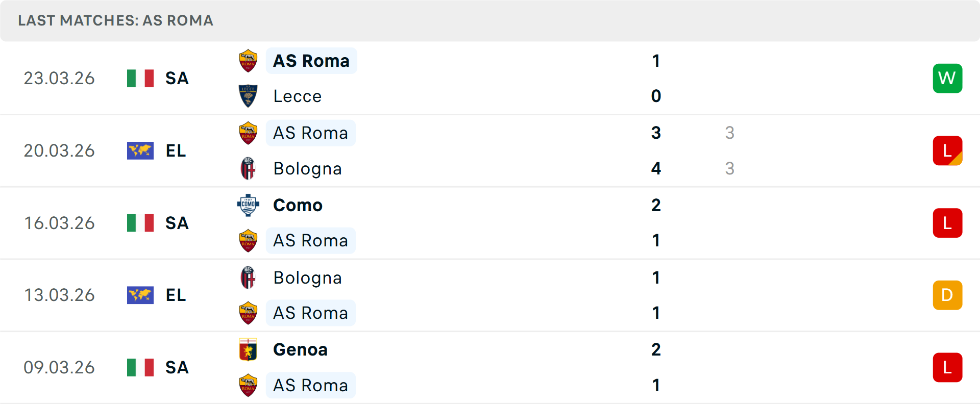980x404 pixels.
Task: Click the green W result badge
Action: 947,78
